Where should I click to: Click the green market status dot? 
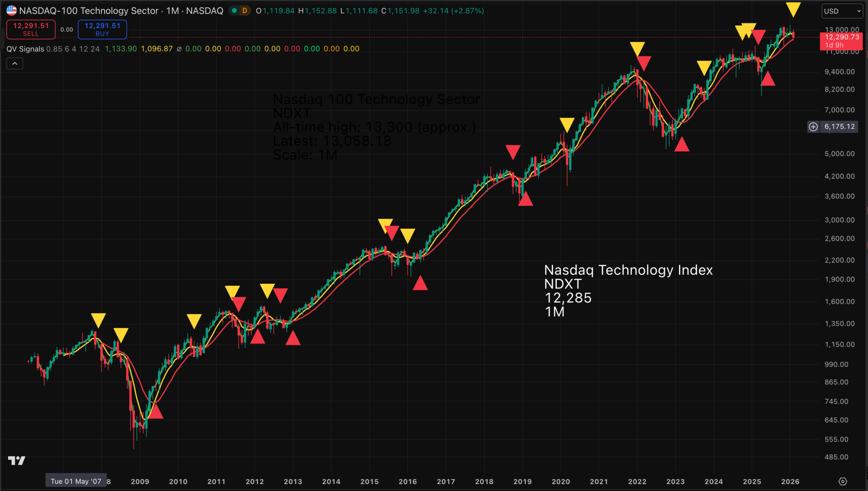tap(234, 11)
